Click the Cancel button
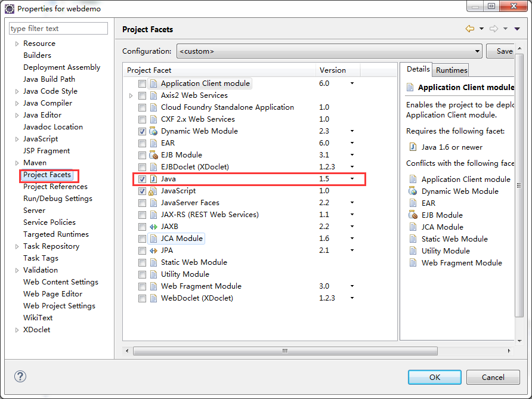The height and width of the screenshot is (399, 532). tap(493, 378)
